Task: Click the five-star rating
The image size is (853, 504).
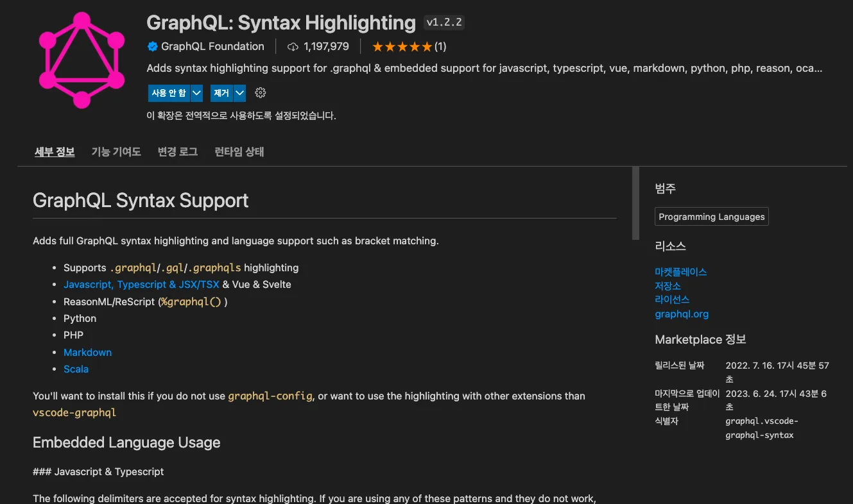Action: point(402,46)
